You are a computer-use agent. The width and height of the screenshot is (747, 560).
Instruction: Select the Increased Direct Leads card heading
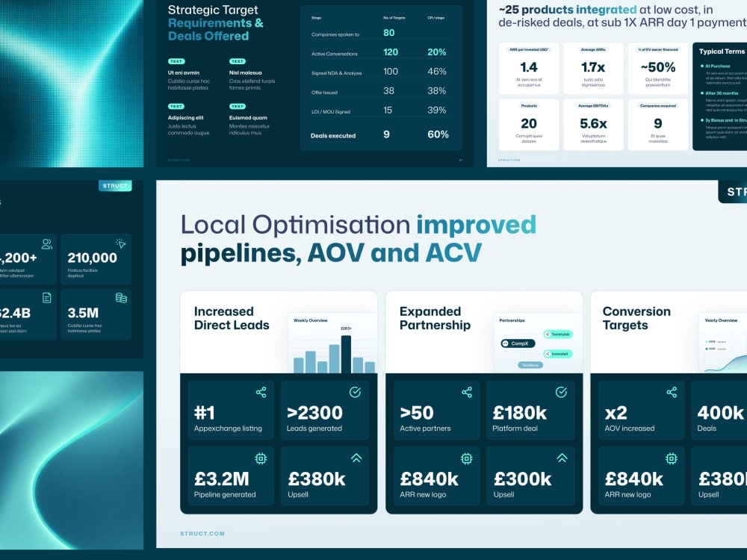point(232,318)
